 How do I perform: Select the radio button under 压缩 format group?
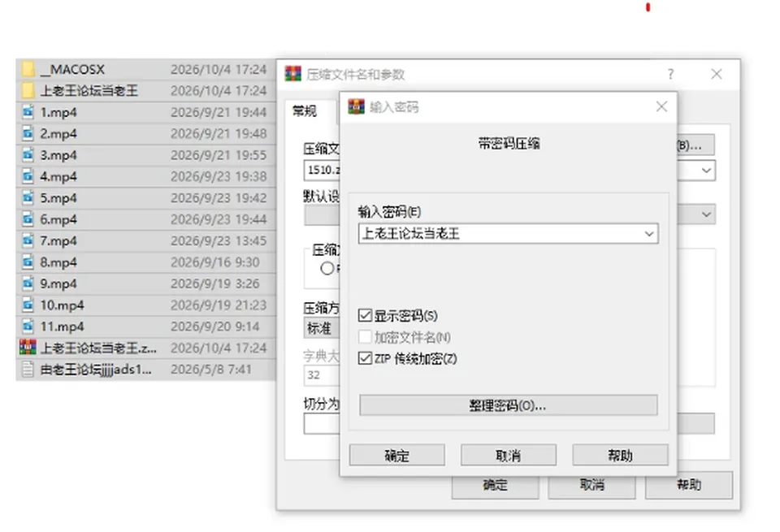pos(327,269)
